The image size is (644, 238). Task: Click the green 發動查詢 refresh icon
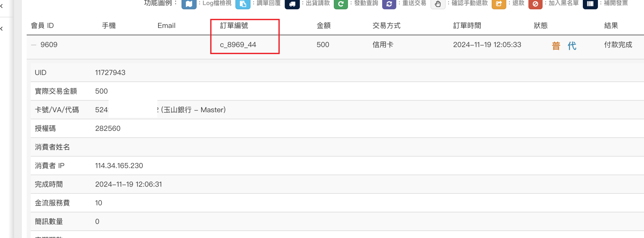tap(341, 4)
